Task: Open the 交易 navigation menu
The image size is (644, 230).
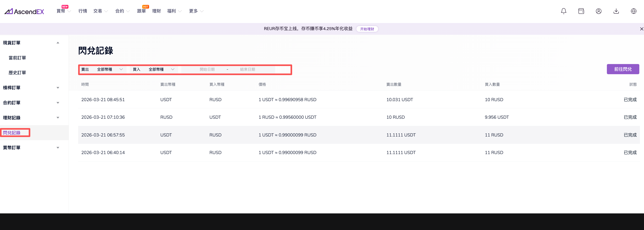Action: tap(100, 11)
